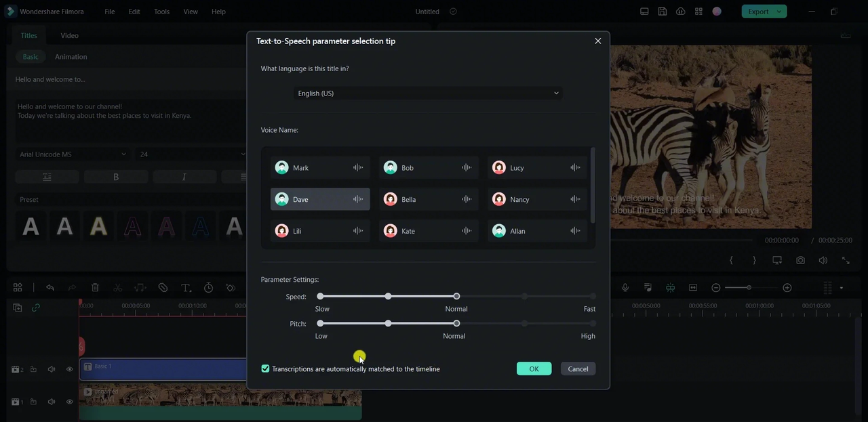Click the crop tool icon in timeline toolbar
This screenshot has width=868, height=422.
click(x=163, y=288)
